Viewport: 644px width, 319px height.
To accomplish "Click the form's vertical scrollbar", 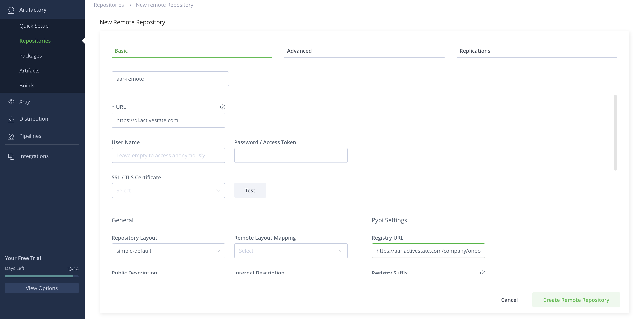I will tap(615, 133).
